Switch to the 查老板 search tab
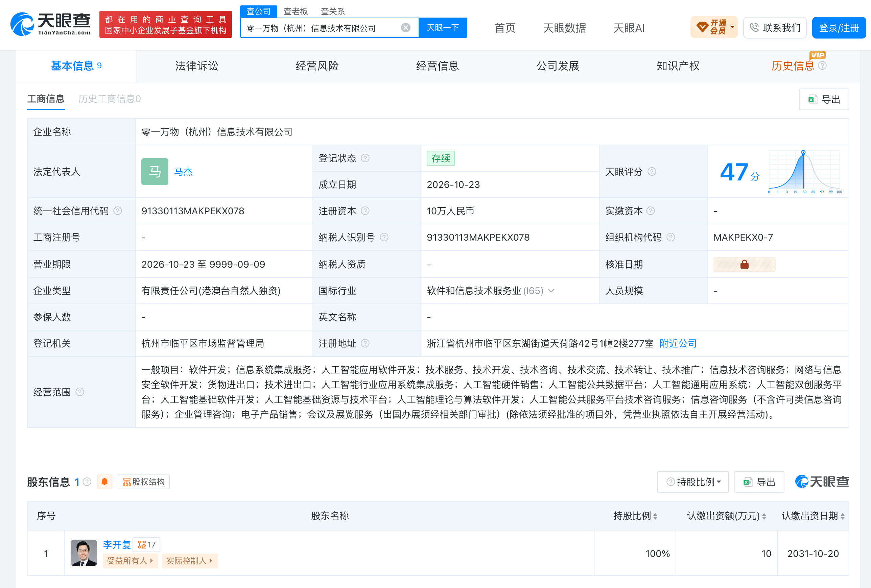The height and width of the screenshot is (588, 871). tap(296, 11)
